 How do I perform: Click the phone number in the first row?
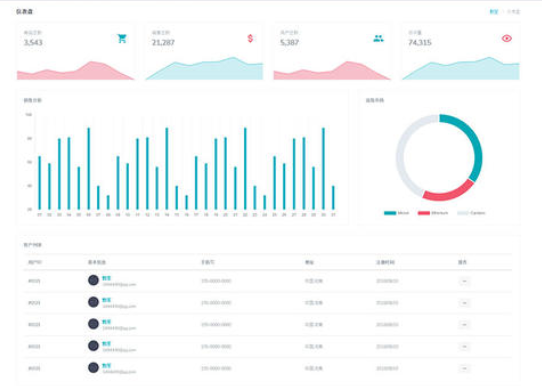[x=216, y=281]
